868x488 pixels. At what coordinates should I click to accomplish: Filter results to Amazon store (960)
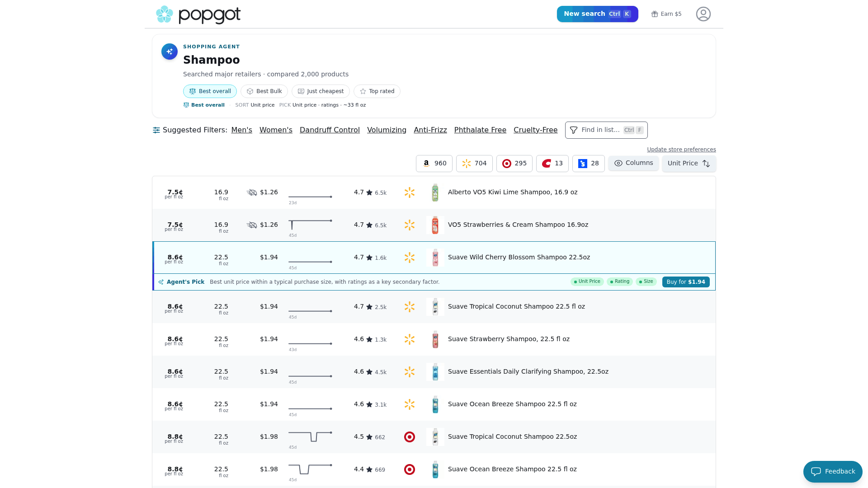tap(434, 164)
